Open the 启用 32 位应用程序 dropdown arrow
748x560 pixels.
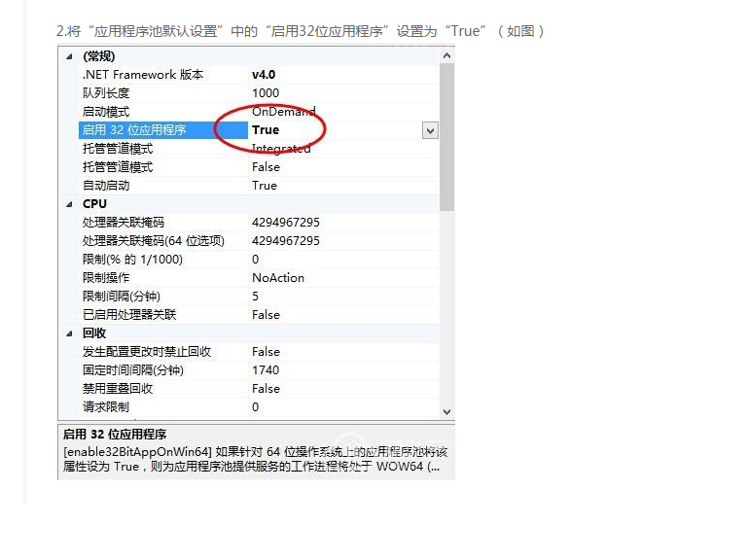click(429, 130)
